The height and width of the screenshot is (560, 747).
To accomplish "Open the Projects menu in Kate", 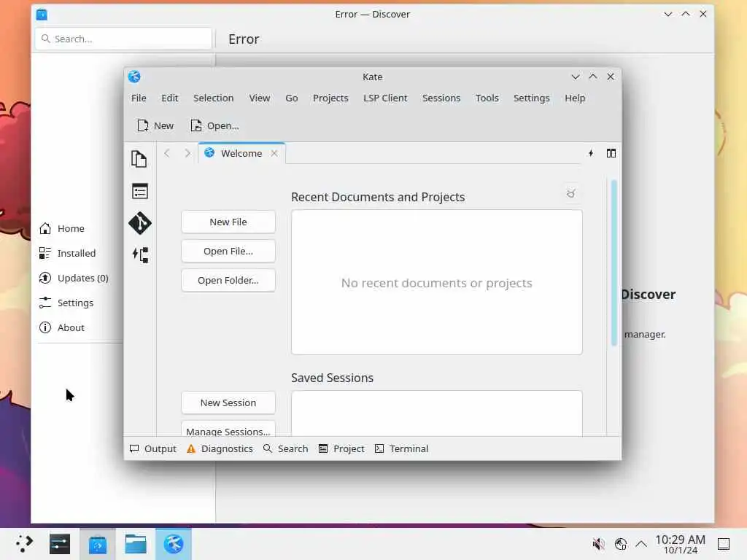I will [x=330, y=98].
